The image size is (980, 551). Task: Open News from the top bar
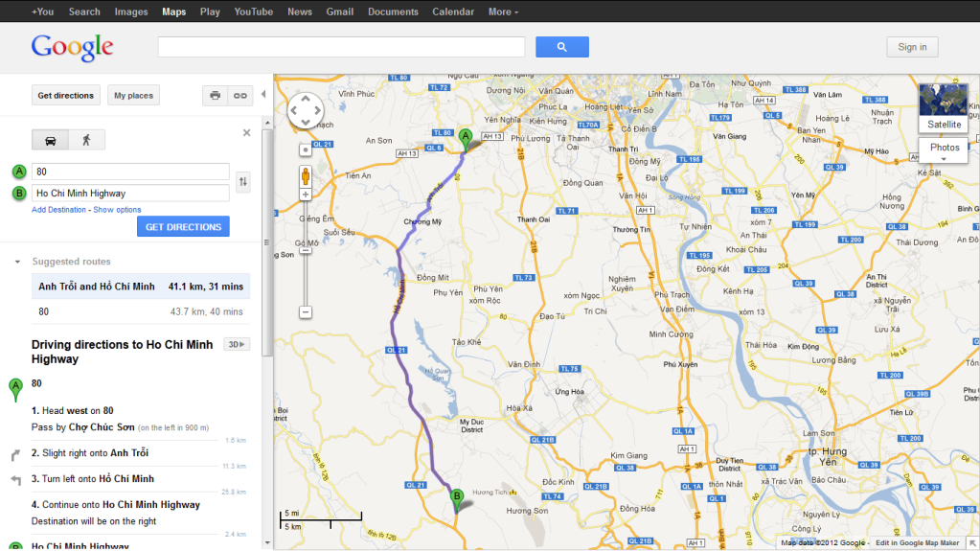tap(300, 11)
